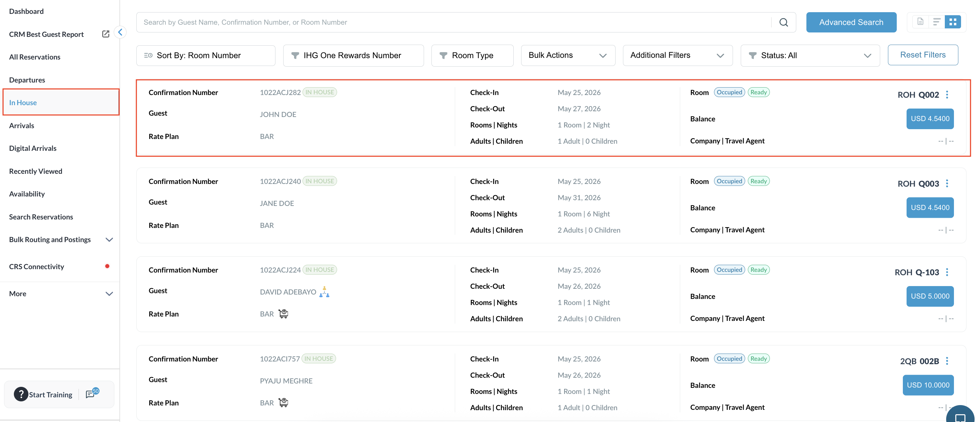Click room label ROH Q002
This screenshot has height=422, width=980.
[x=918, y=95]
